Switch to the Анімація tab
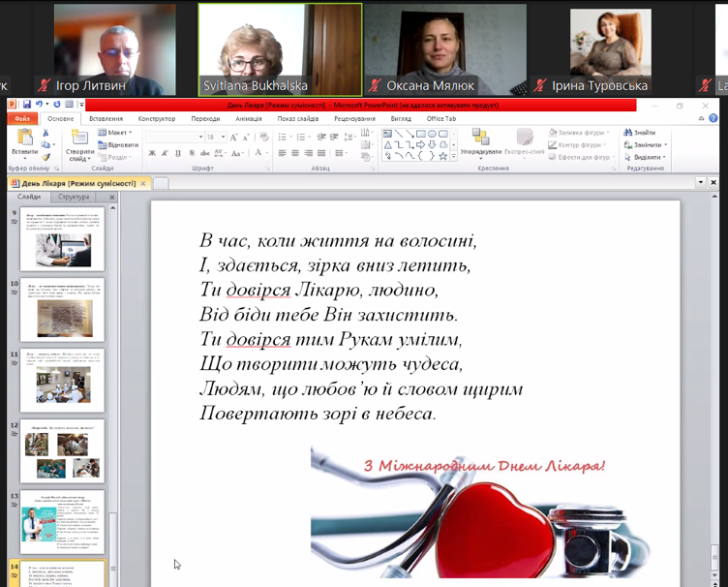This screenshot has height=587, width=728. click(x=249, y=118)
